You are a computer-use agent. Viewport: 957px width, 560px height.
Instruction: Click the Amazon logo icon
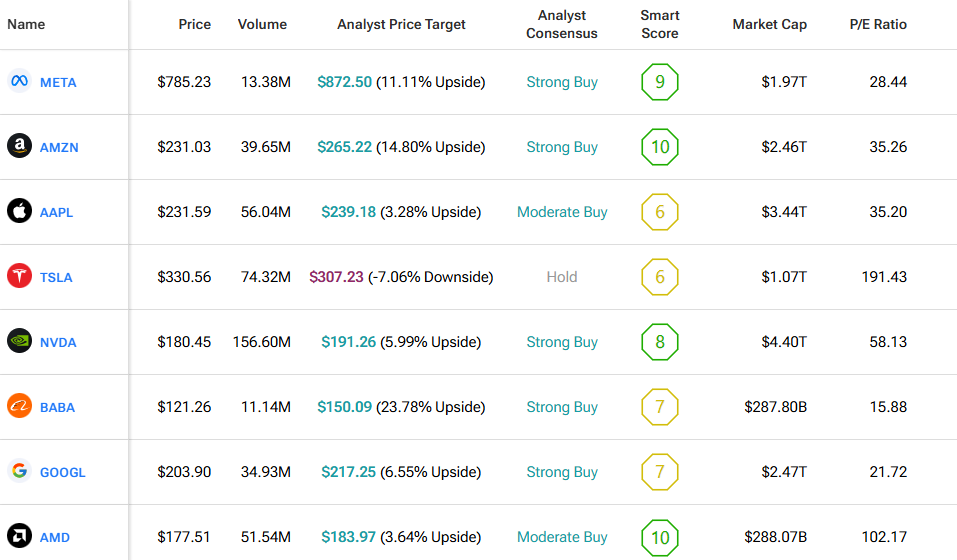click(x=19, y=147)
